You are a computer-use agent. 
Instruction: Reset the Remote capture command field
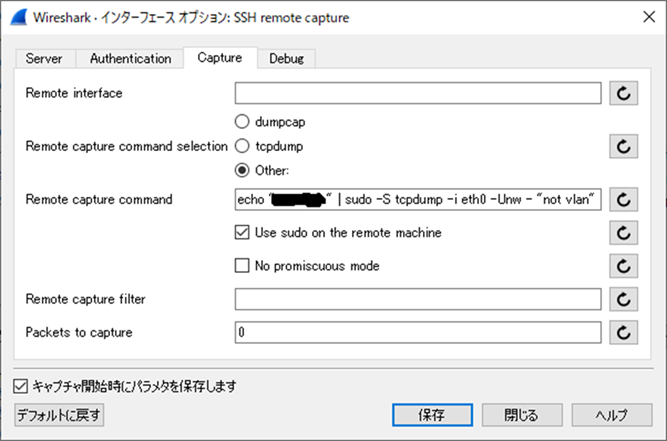pos(623,199)
